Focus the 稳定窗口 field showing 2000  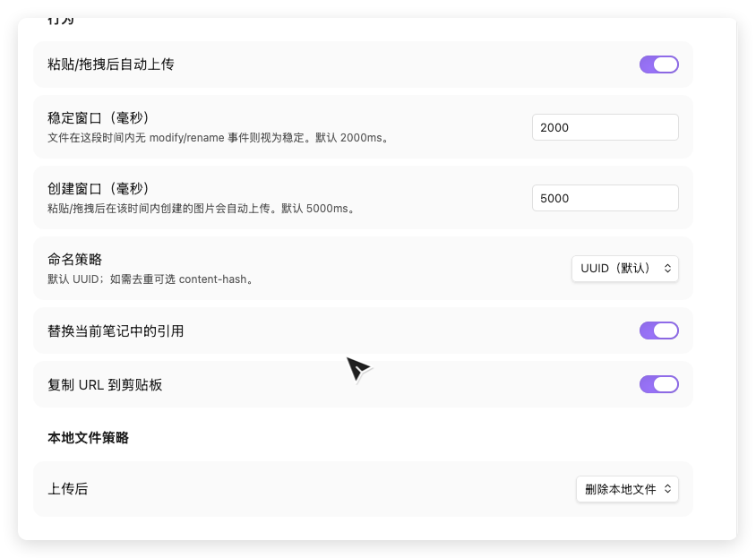click(x=605, y=127)
